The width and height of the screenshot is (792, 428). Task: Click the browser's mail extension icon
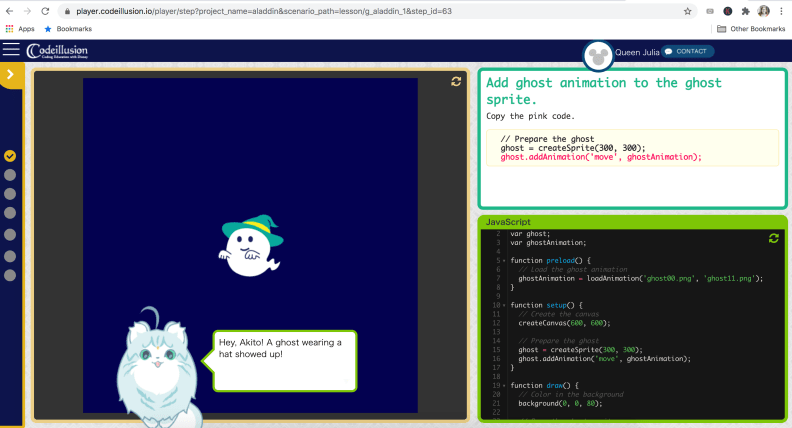(710, 11)
